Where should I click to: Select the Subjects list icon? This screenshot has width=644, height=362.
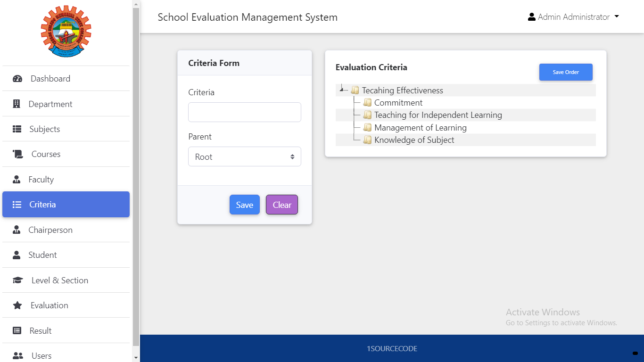pos(17,129)
